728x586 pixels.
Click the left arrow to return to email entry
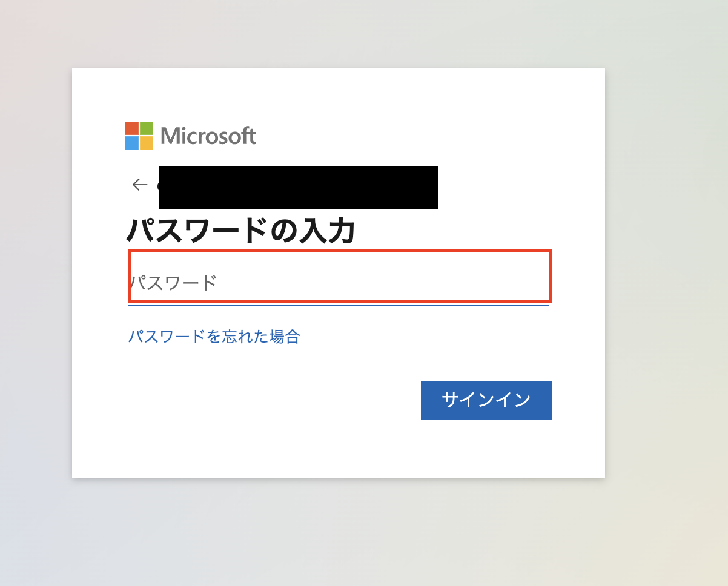coord(139,185)
